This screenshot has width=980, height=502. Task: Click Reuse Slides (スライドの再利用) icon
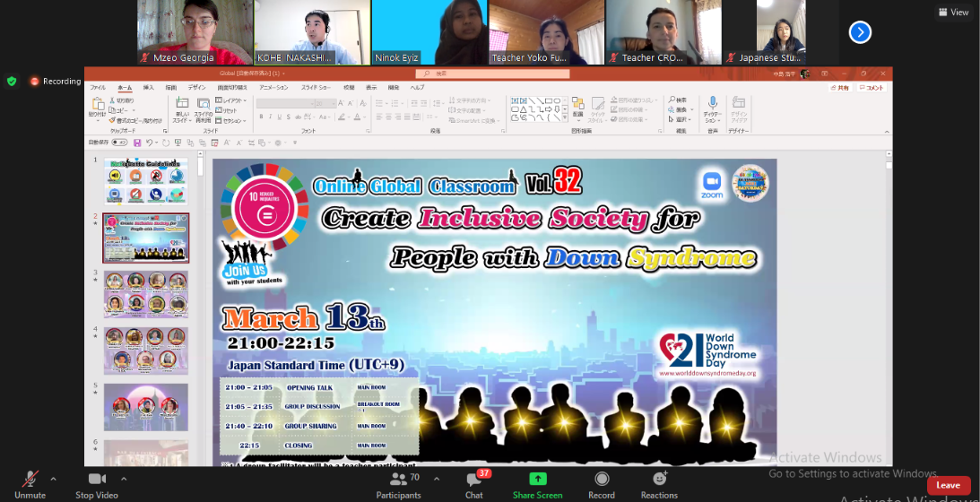[204, 110]
